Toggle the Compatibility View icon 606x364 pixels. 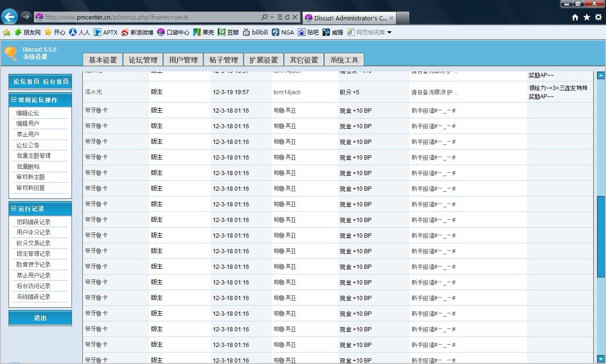point(280,17)
